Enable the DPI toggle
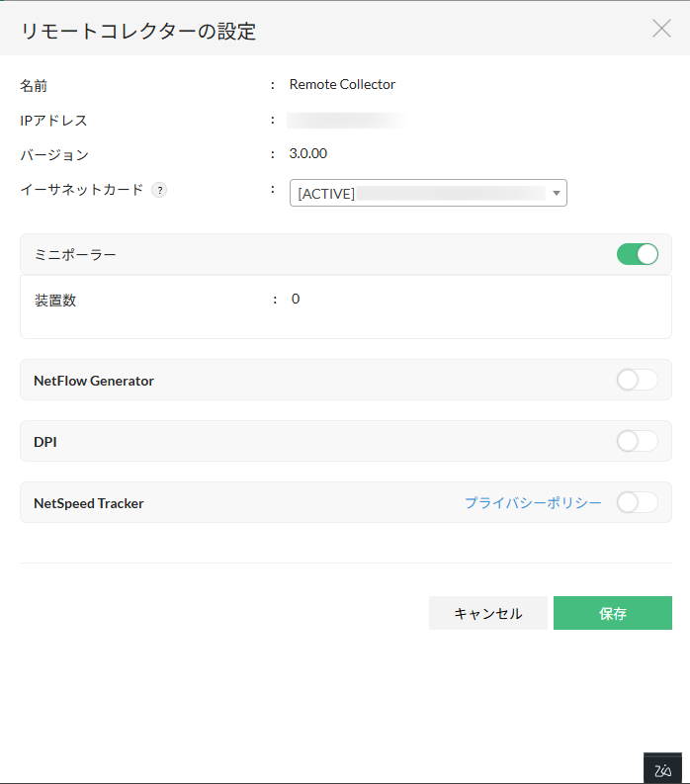 tap(637, 441)
